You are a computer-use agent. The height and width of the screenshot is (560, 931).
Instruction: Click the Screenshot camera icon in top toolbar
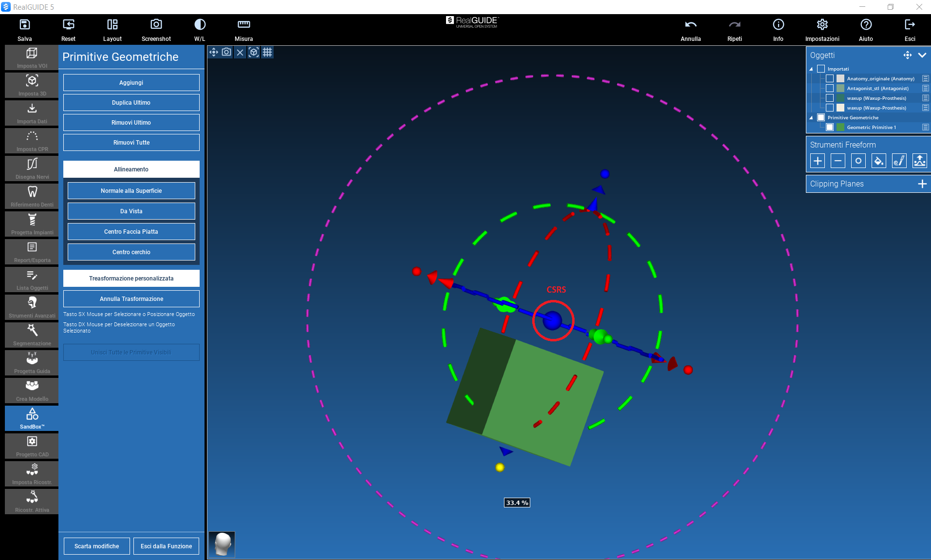click(156, 25)
